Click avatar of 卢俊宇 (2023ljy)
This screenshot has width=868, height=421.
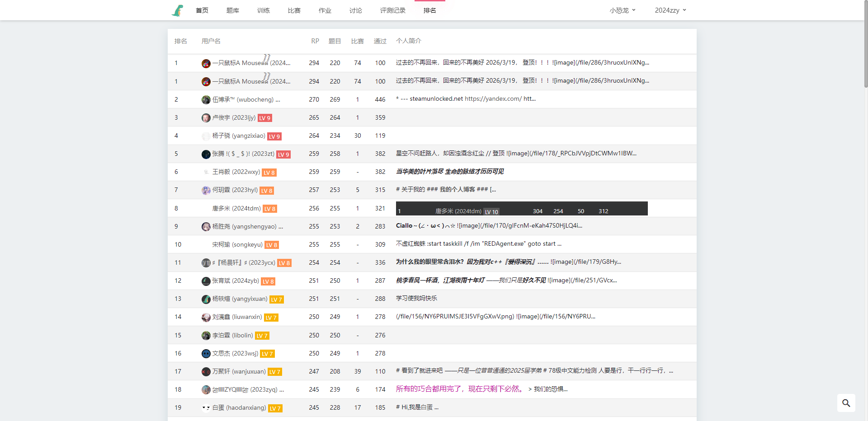point(206,118)
